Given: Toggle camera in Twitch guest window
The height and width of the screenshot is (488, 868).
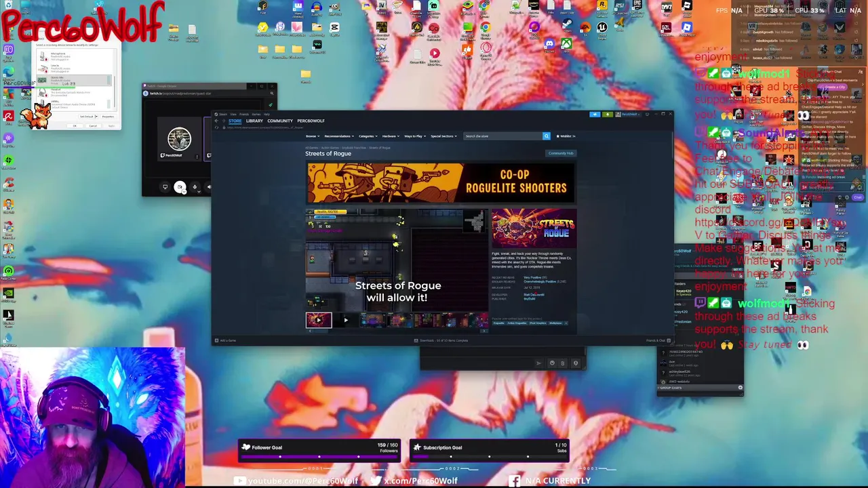Looking at the screenshot, I should 180,187.
